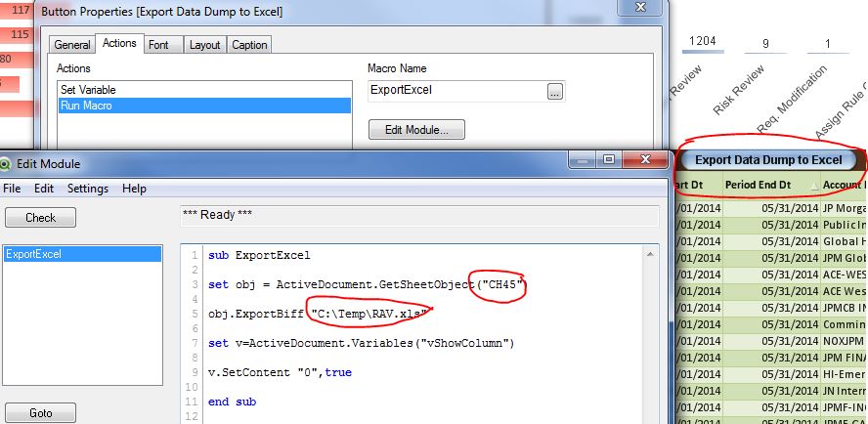Close the Edit Module window
The image size is (868, 424).
click(x=645, y=159)
